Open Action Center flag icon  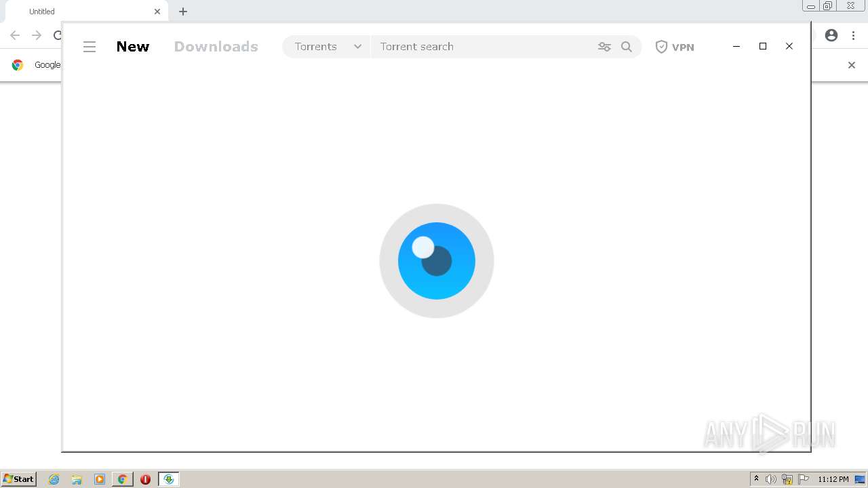(804, 479)
